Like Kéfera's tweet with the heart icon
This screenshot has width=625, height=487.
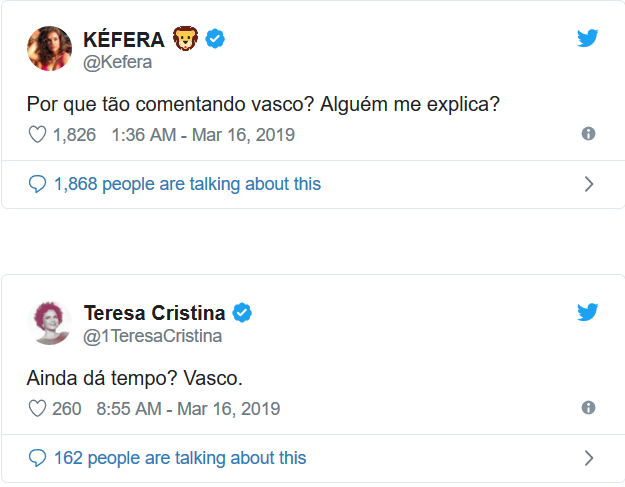pyautogui.click(x=37, y=134)
